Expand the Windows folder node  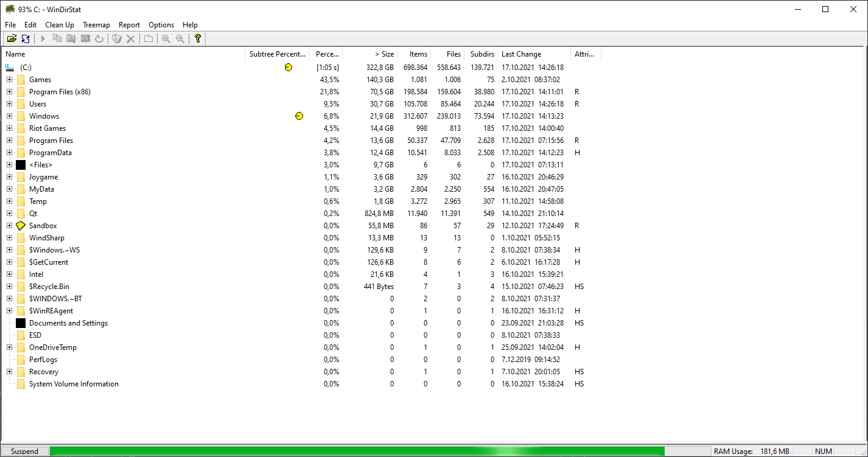(9, 116)
